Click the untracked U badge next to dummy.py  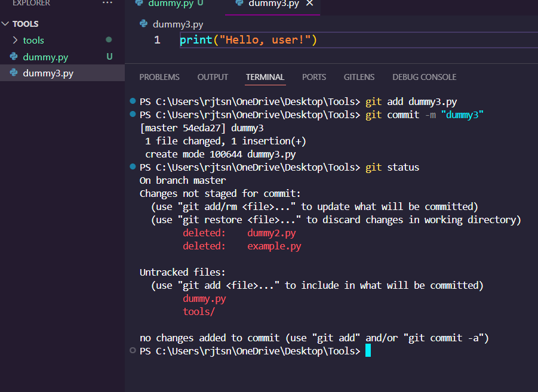(x=109, y=57)
